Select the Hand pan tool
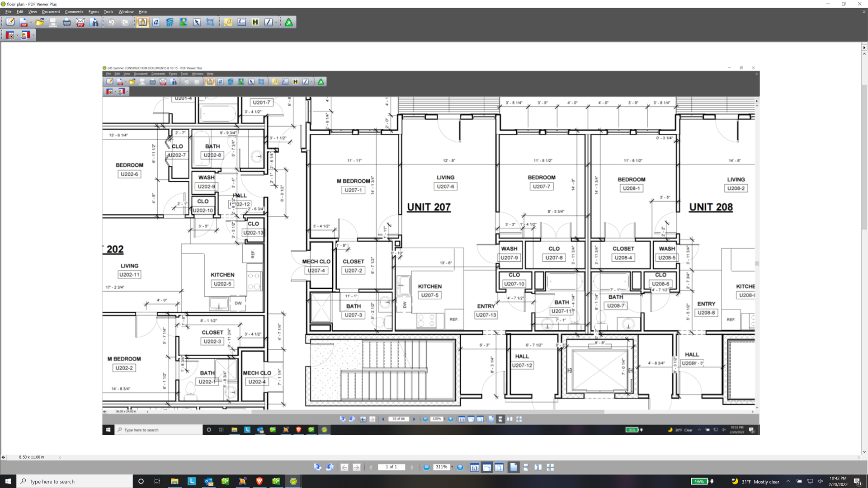This screenshot has height=488, width=868. (x=142, y=22)
